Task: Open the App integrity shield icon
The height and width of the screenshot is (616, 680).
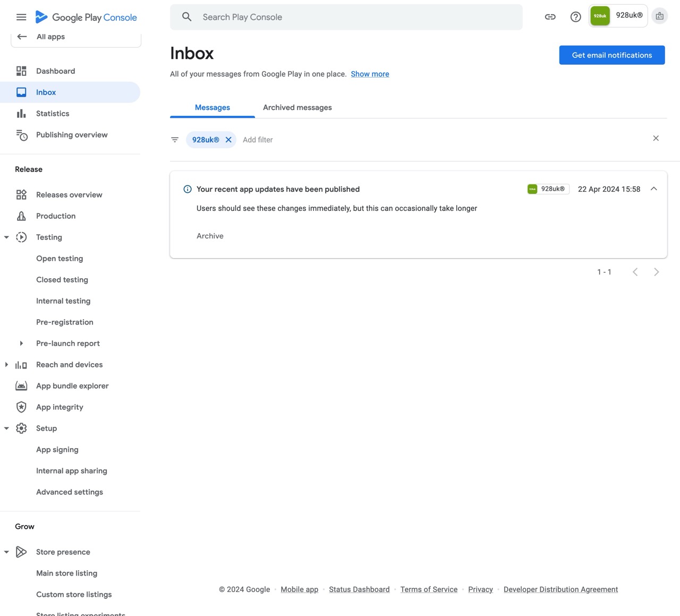Action: coord(21,407)
